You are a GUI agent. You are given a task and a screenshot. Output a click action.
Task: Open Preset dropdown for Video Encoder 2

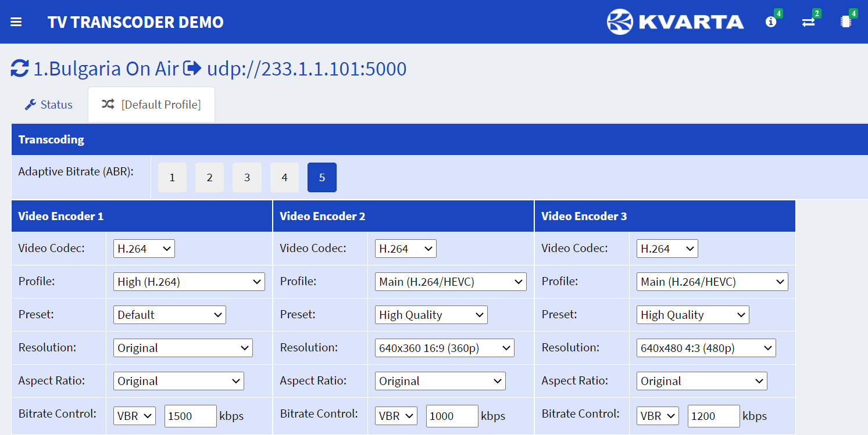pyautogui.click(x=431, y=315)
